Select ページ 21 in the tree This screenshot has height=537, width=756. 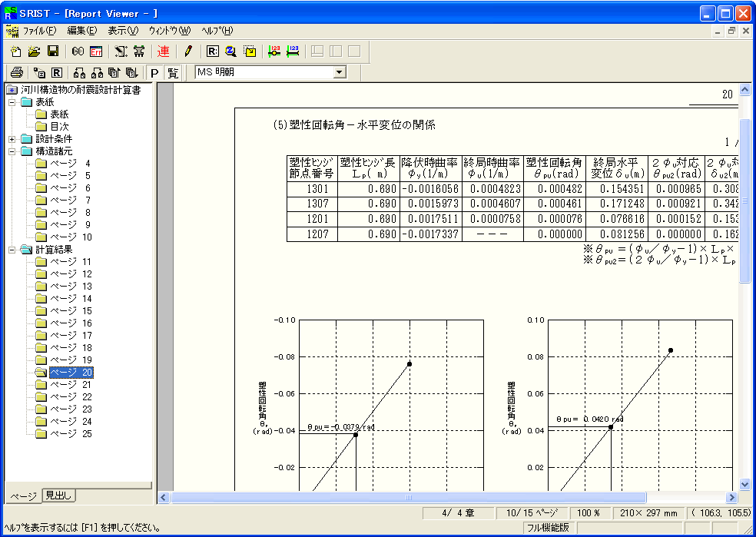pyautogui.click(x=71, y=385)
